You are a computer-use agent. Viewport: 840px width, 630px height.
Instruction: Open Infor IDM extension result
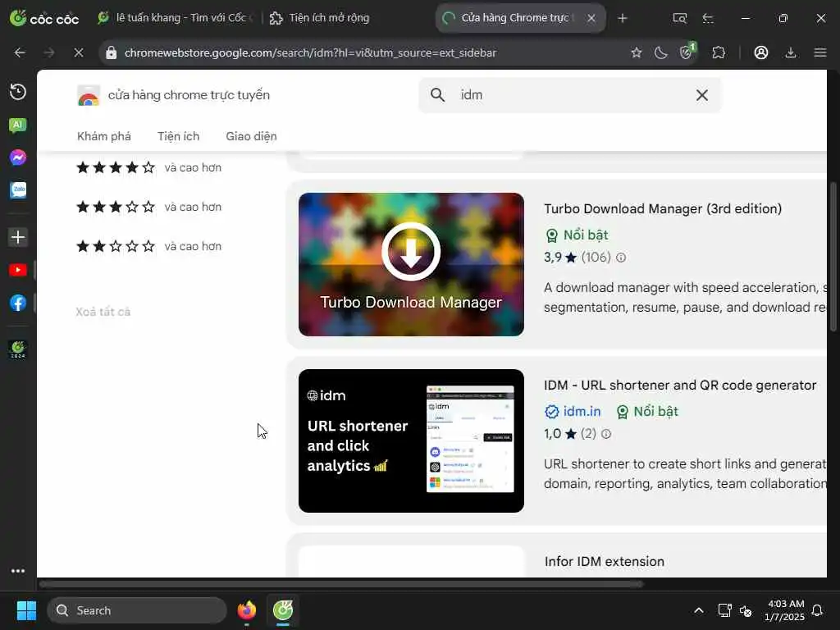[605, 561]
